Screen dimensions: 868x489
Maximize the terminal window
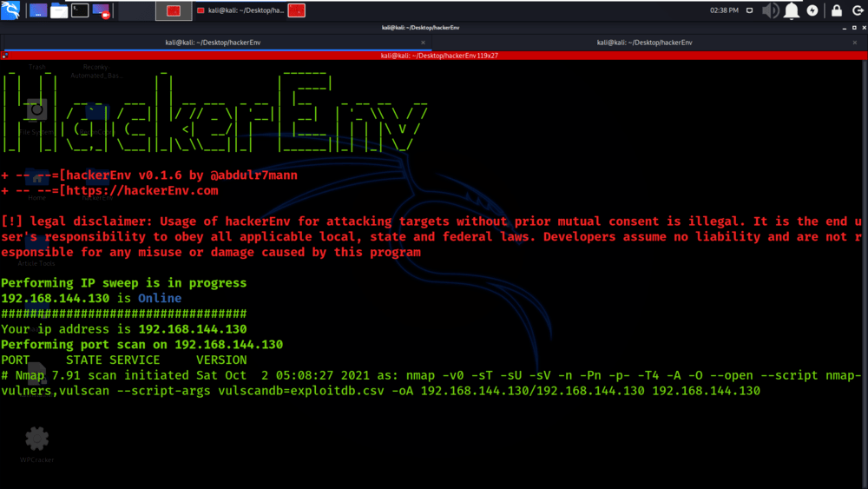click(854, 28)
